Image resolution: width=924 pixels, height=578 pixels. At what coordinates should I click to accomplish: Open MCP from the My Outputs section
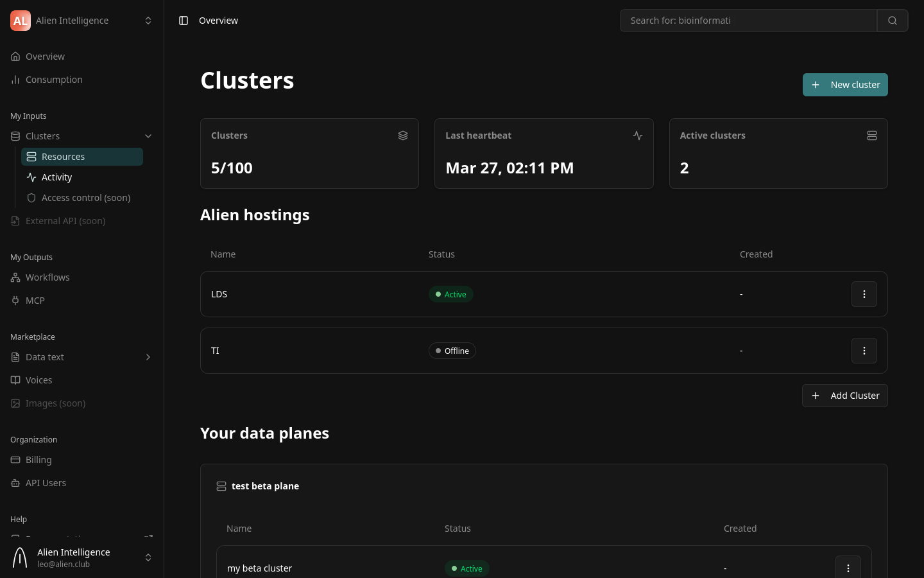click(x=35, y=300)
